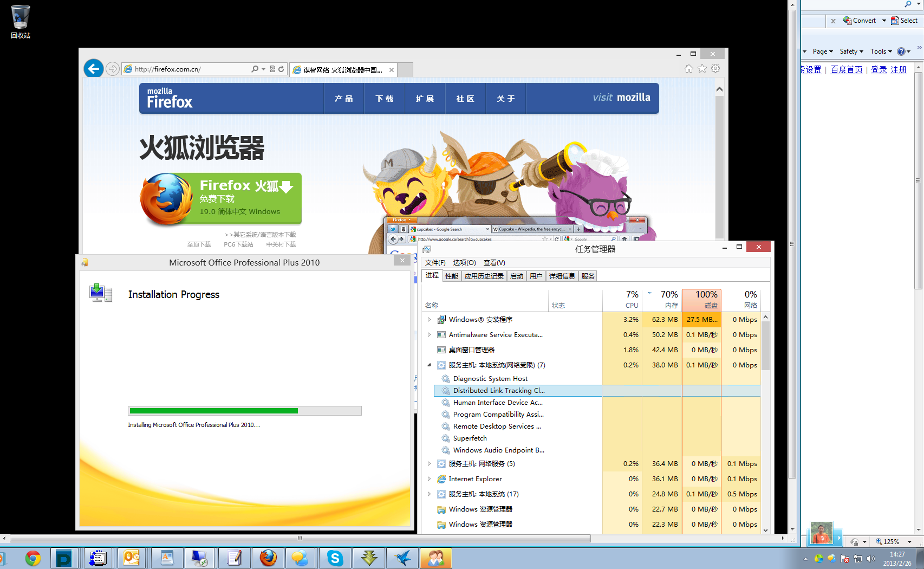Launch Chrome from the taskbar
This screenshot has width=924, height=569.
coord(33,558)
